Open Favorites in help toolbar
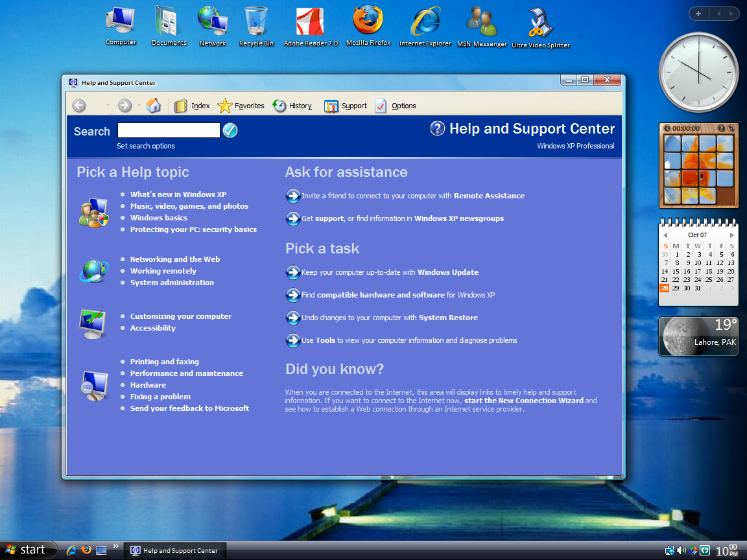This screenshot has height=560, width=747. point(241,106)
